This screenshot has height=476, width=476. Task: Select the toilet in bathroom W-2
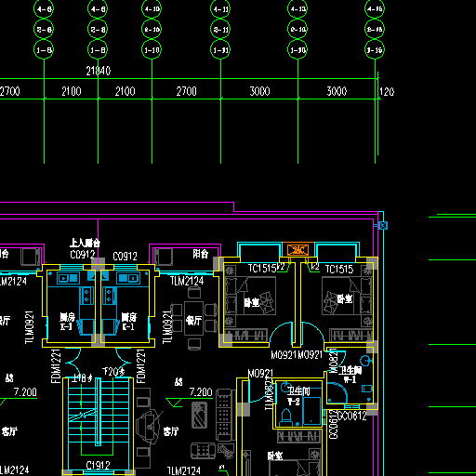pyautogui.click(x=285, y=416)
